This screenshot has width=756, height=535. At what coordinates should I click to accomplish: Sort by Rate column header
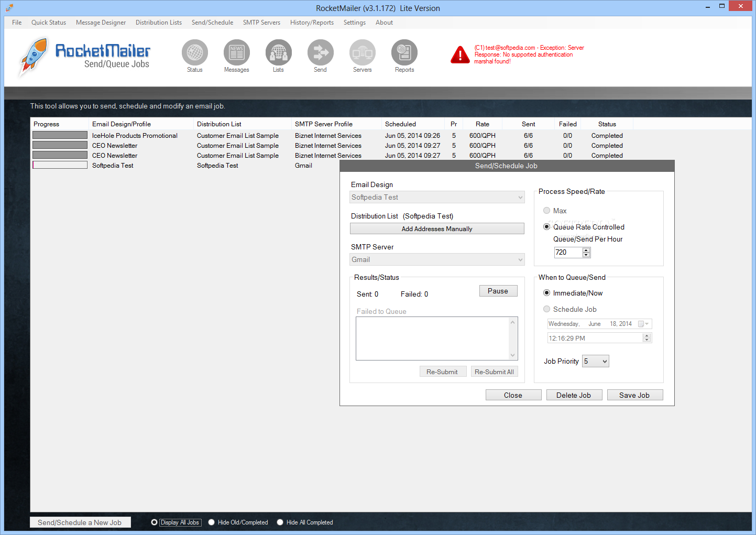click(483, 124)
